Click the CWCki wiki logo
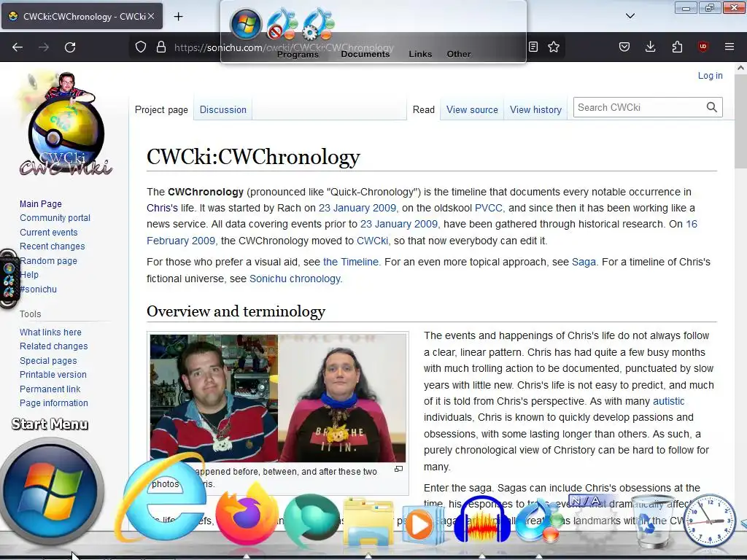 (x=64, y=124)
